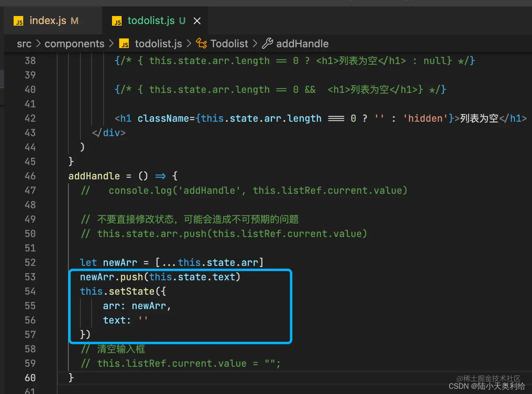This screenshot has width=532, height=394.
Task: Click 'null' in the comment on line 38
Action: [435, 61]
